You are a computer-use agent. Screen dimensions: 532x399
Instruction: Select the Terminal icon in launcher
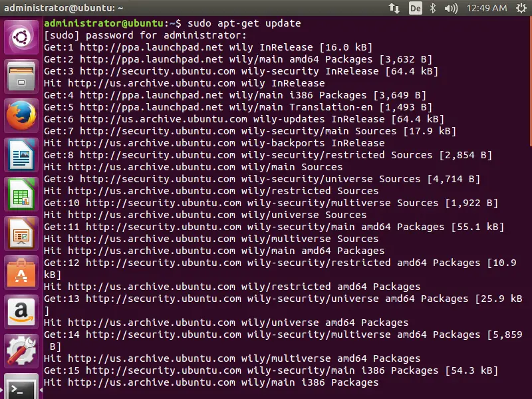(21, 387)
